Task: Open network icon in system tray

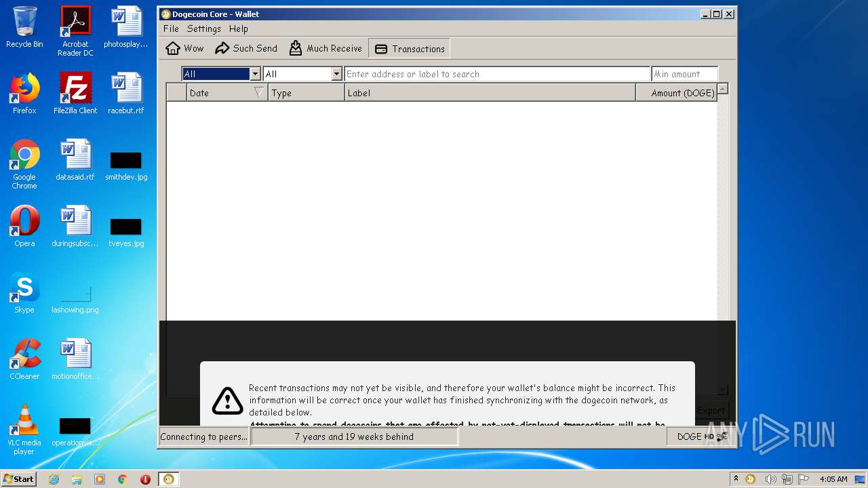Action: pyautogui.click(x=787, y=479)
